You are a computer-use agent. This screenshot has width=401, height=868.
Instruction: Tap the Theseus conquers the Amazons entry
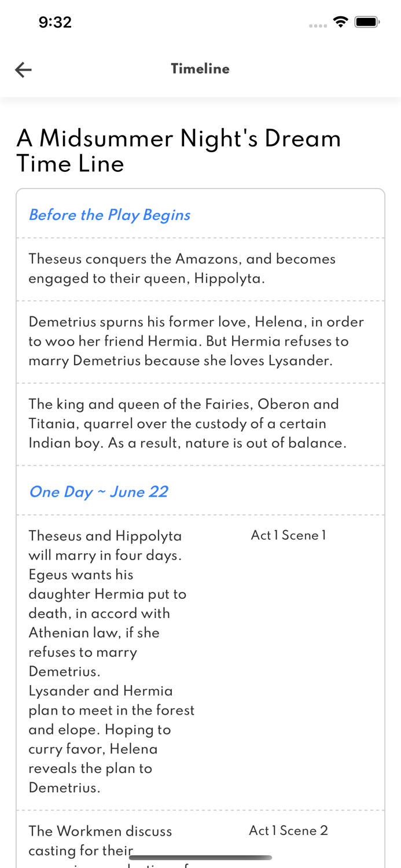click(182, 269)
